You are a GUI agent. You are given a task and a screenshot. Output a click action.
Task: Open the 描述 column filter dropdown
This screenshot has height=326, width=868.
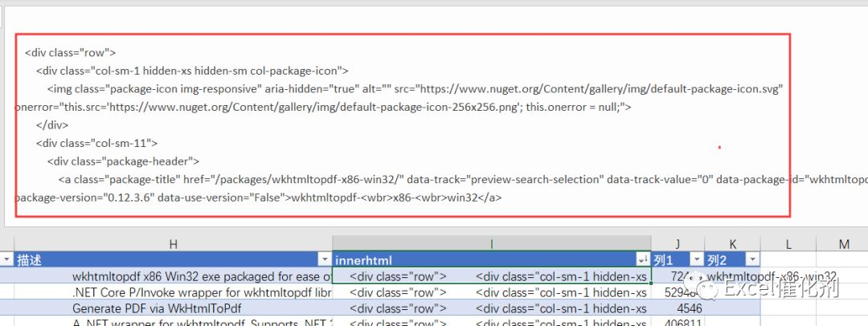click(325, 259)
